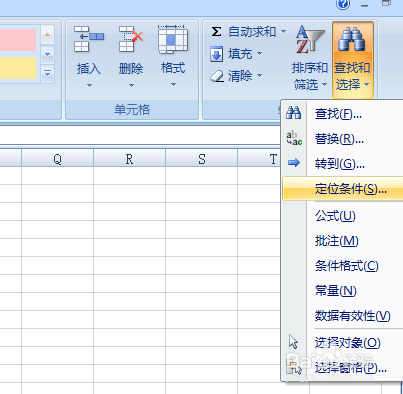Image resolution: width=403 pixels, height=394 pixels.
Task: Expand the 格式 dropdown arrow
Action: [x=173, y=85]
